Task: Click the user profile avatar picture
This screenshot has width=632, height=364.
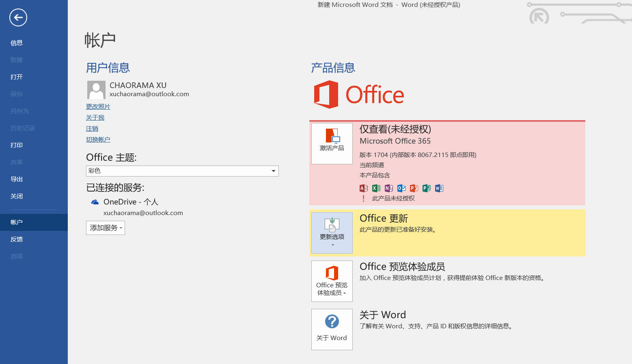Action: [96, 90]
